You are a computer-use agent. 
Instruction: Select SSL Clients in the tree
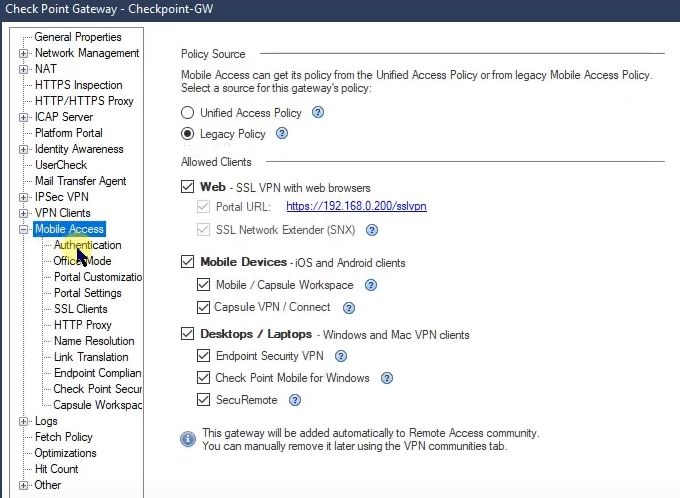pos(81,309)
